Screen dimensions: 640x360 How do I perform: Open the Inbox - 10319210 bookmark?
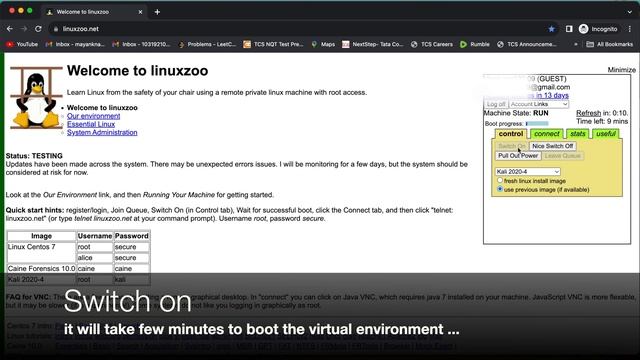141,44
